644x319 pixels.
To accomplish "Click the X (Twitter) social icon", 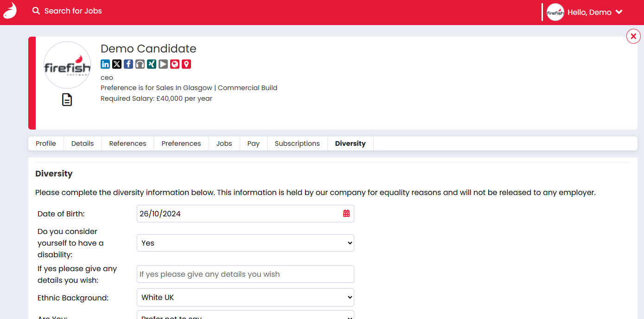I will pyautogui.click(x=117, y=64).
